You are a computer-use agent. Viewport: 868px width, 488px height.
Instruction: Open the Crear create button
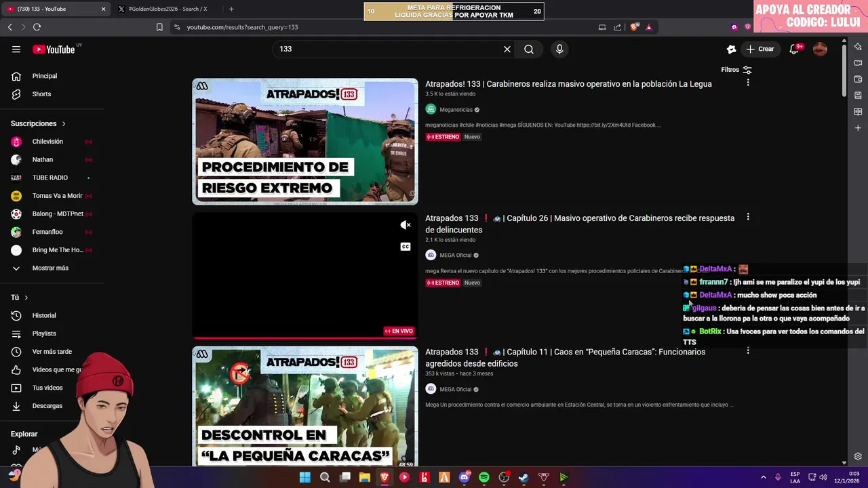760,49
